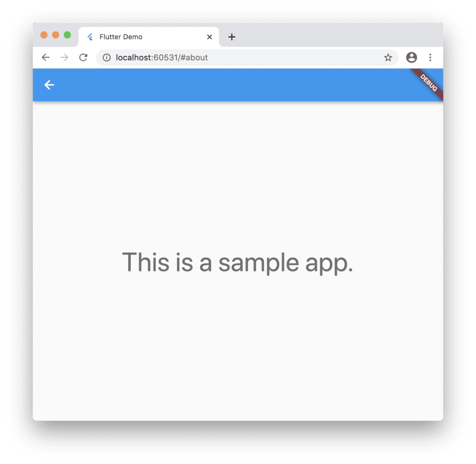
Task: Click the Flutter logo favicon in tab
Action: click(x=90, y=37)
